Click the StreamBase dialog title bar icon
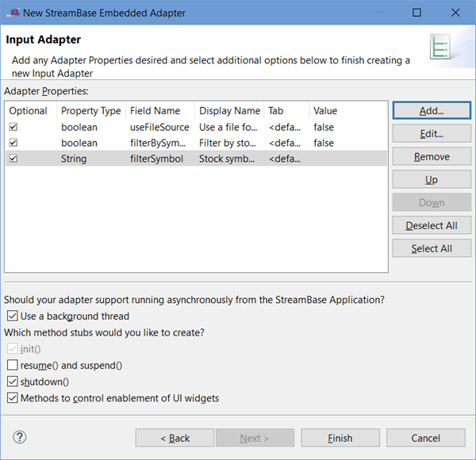This screenshot has height=460, width=476. coord(13,13)
